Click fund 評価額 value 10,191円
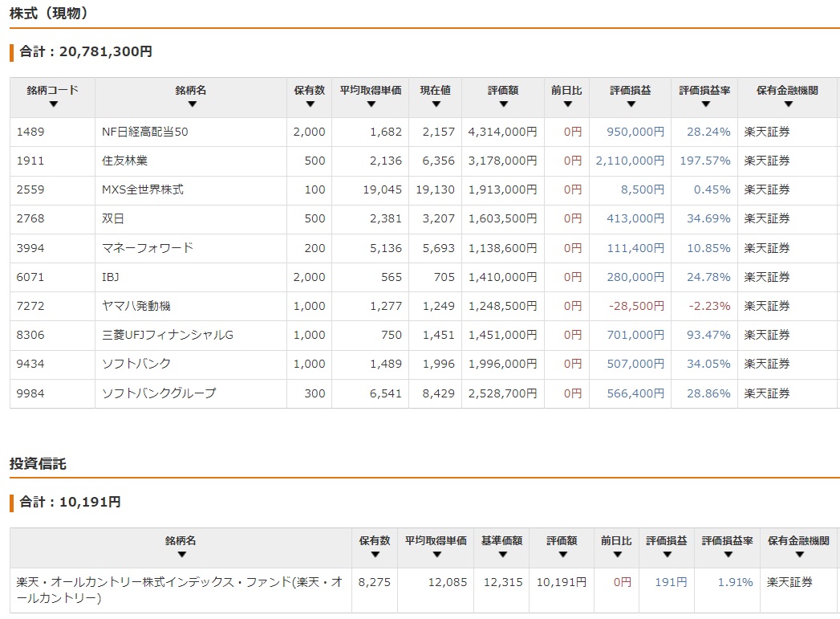 pos(562,582)
